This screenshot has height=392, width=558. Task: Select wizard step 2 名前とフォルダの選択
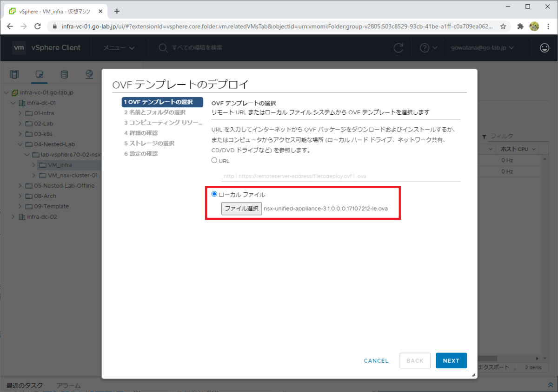[154, 112]
